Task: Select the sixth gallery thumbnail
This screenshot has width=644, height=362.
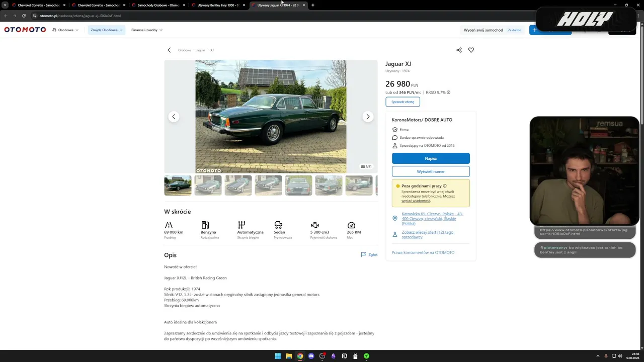Action: [329, 186]
